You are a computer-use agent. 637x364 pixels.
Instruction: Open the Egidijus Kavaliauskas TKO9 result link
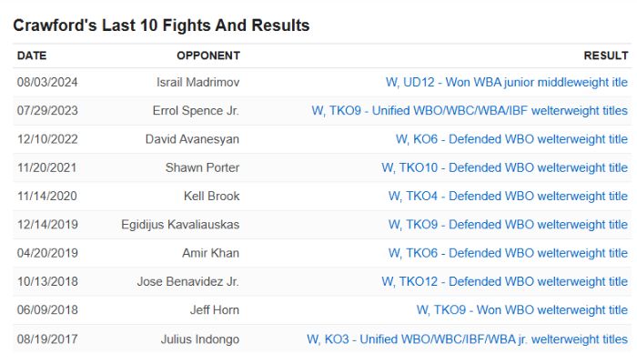pos(508,224)
